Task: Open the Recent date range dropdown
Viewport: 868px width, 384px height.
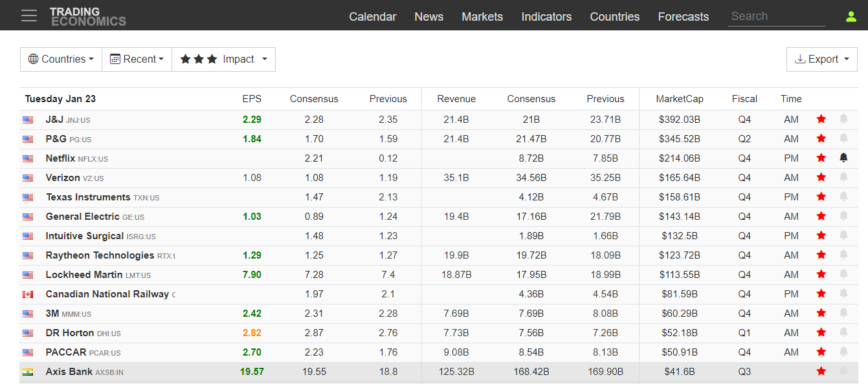Action: click(x=137, y=59)
